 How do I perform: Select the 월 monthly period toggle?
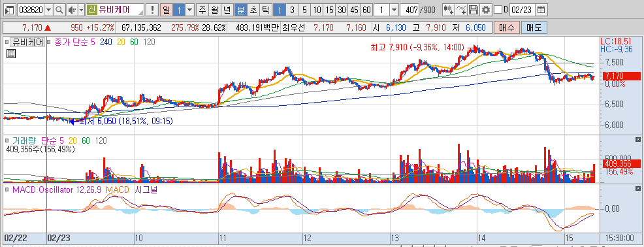(214, 10)
